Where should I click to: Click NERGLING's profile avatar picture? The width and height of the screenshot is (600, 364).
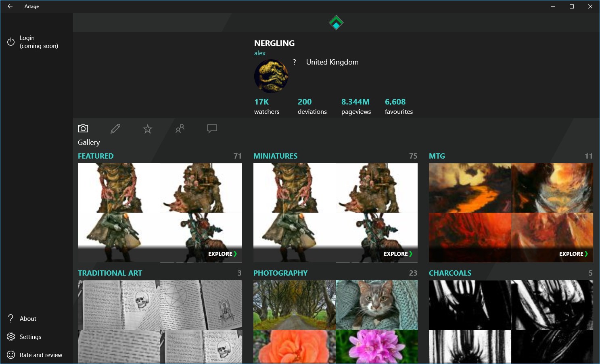(271, 76)
